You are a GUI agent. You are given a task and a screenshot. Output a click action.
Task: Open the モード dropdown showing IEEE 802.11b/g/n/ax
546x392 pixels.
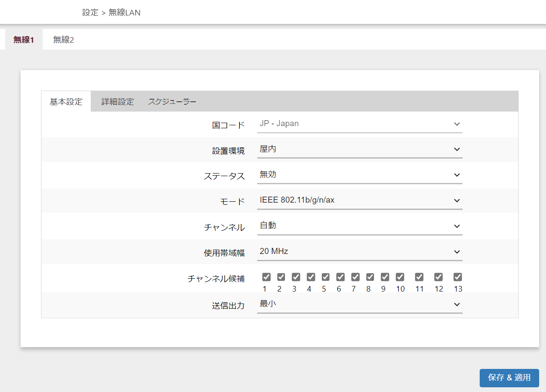coord(360,201)
